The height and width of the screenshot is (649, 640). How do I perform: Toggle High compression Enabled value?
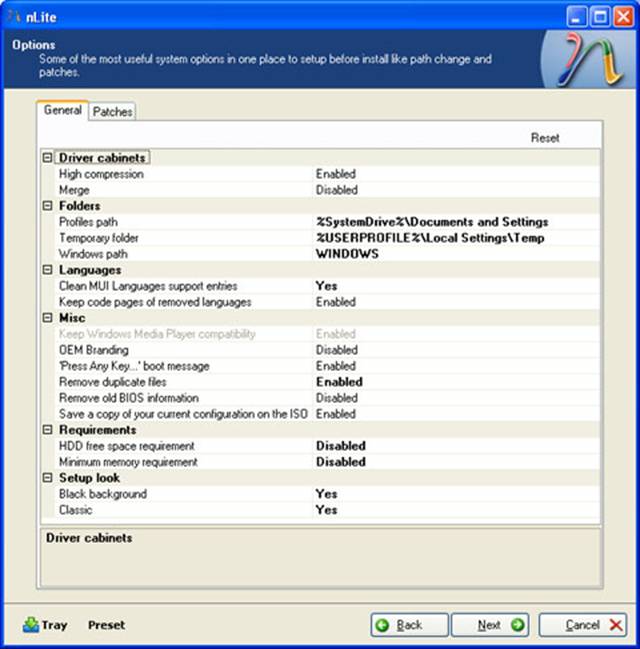point(336,174)
